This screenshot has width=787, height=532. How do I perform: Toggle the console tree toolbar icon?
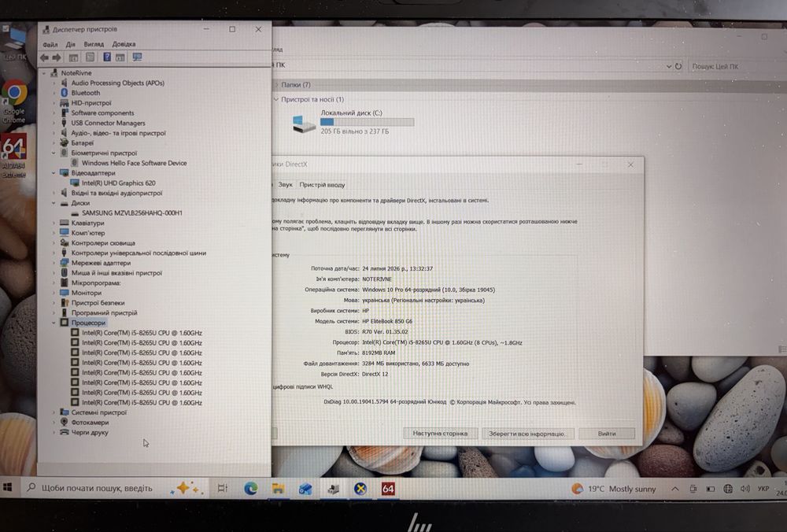(x=73, y=57)
